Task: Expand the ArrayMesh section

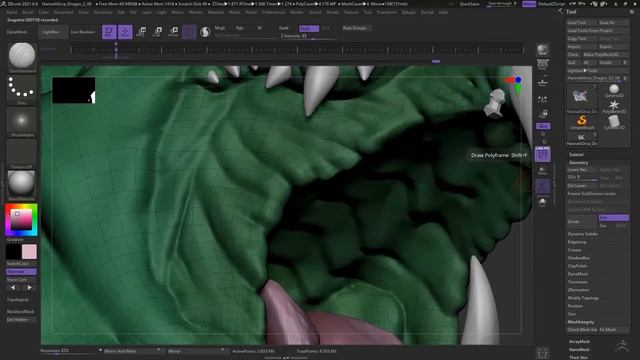Action: 579,342
